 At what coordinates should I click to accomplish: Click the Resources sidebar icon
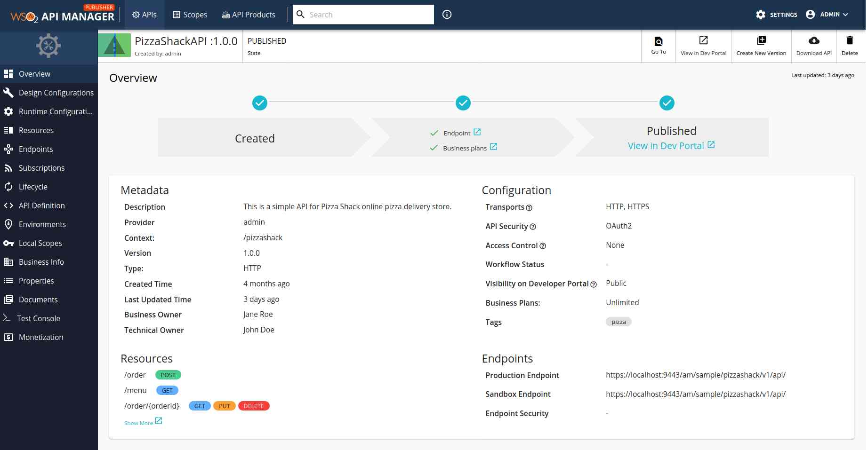pyautogui.click(x=8, y=130)
